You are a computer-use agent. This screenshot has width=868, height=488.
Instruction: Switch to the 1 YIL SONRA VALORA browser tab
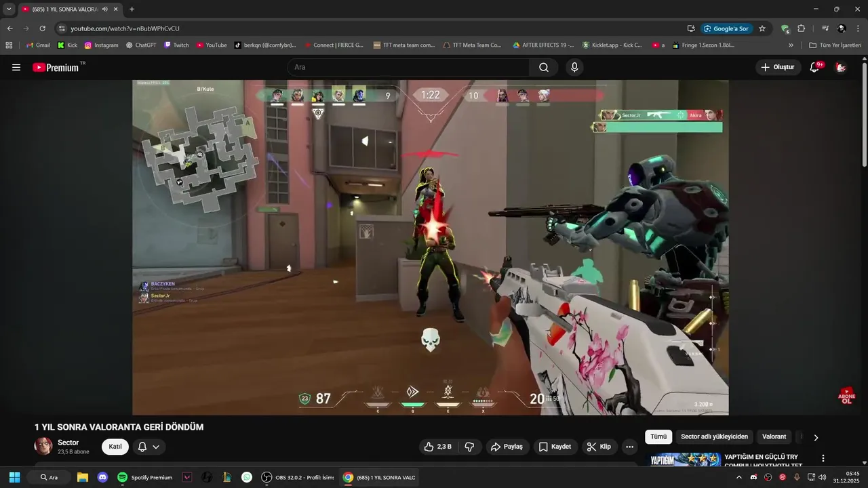click(x=69, y=9)
